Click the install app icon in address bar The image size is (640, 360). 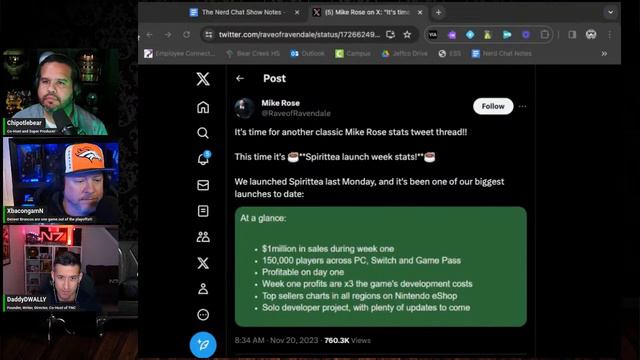coord(391,35)
